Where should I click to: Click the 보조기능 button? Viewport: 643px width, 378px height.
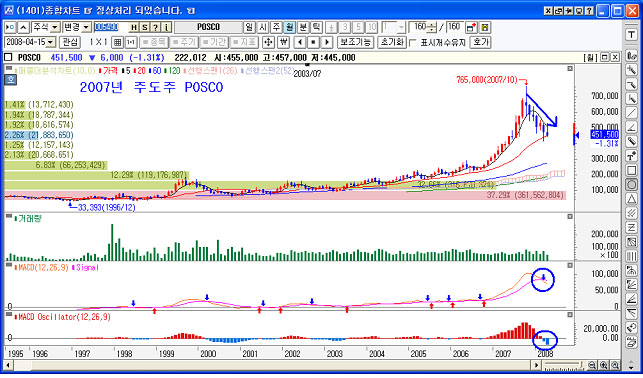tap(356, 42)
